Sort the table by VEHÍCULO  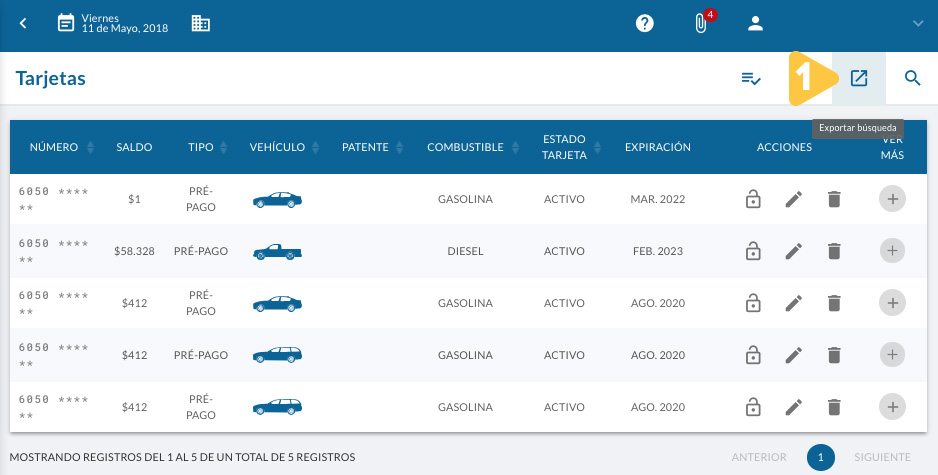[x=315, y=147]
